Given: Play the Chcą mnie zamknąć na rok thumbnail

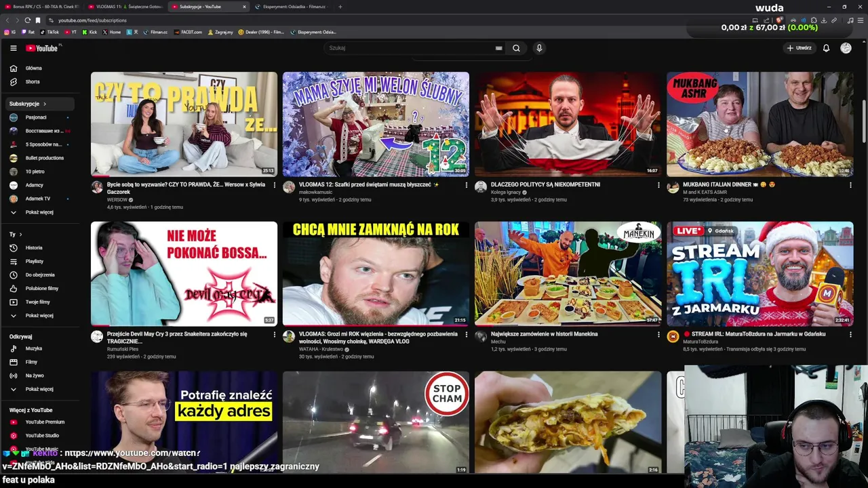Looking at the screenshot, I should point(376,274).
